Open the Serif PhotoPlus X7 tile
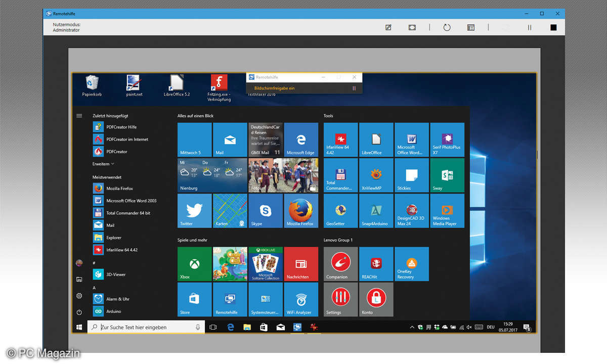Image resolution: width=607 pixels, height=364 pixels. point(447,140)
